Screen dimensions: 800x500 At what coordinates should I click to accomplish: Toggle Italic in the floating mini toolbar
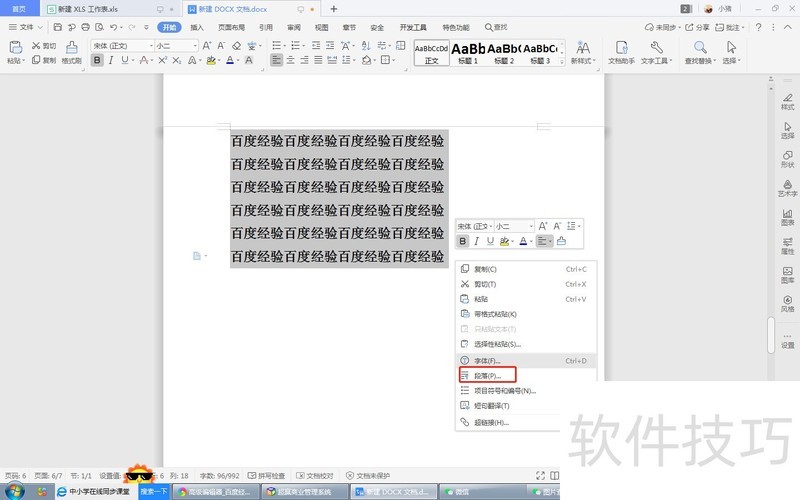[x=476, y=241]
